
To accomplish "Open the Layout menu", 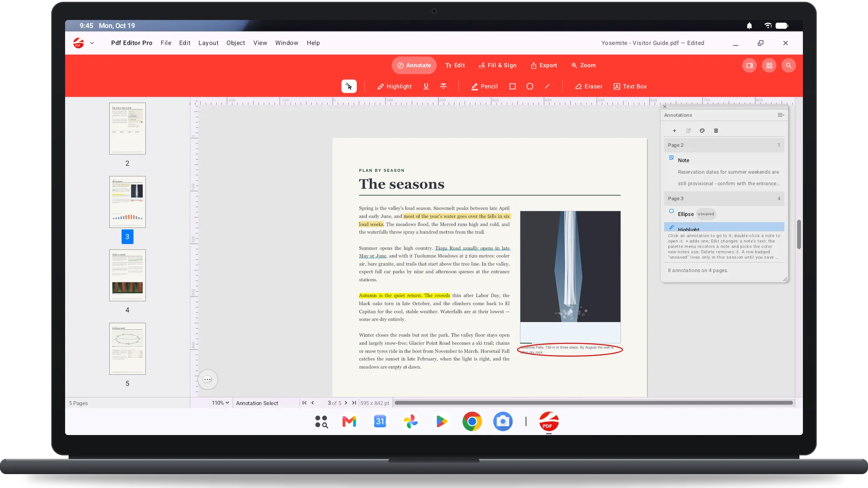I will (x=208, y=43).
